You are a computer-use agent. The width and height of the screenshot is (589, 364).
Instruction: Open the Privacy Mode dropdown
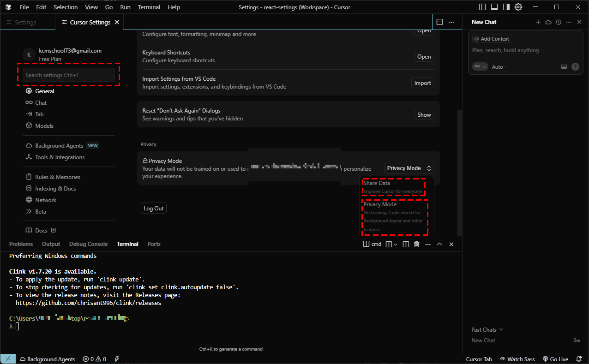[409, 168]
